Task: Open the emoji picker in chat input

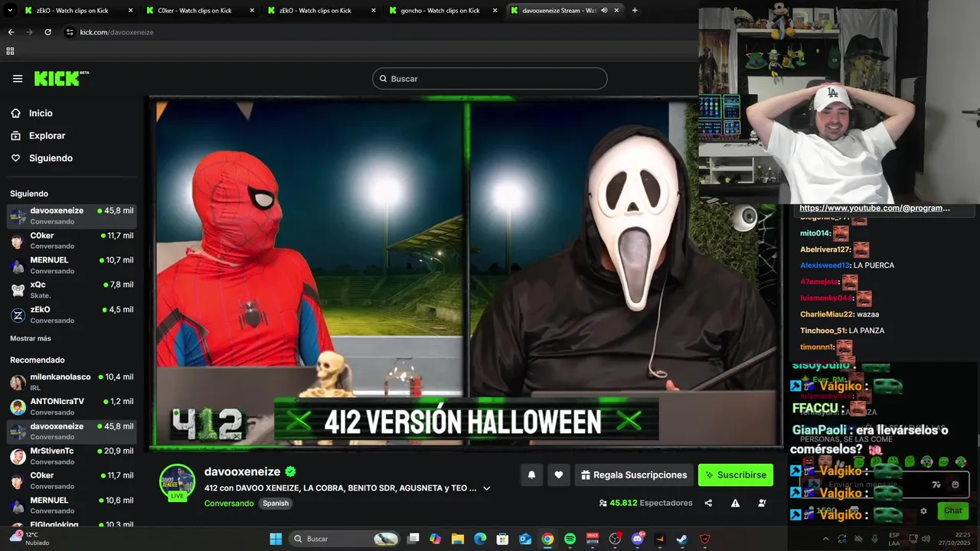Action: click(x=955, y=484)
